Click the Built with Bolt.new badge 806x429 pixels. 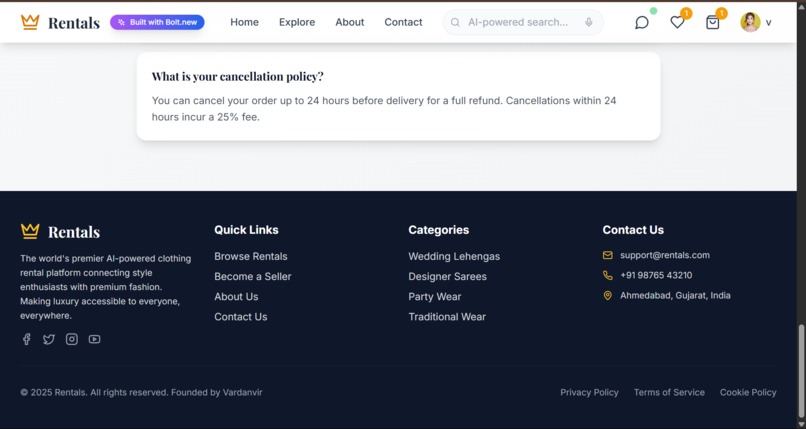click(157, 22)
